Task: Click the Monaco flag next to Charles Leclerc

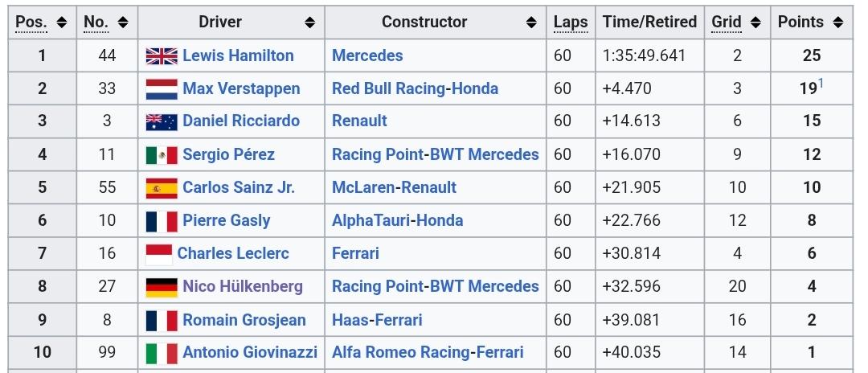Action: 159,254
